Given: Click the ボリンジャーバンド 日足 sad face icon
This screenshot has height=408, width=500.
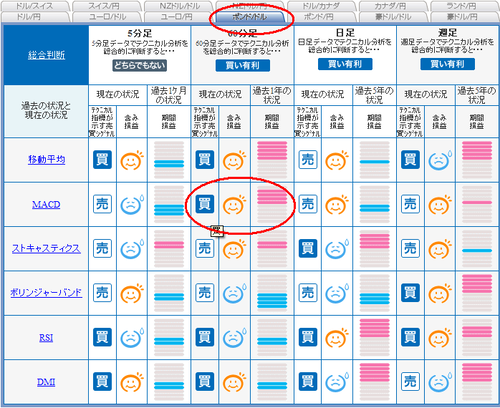Looking at the screenshot, I should click(337, 293).
